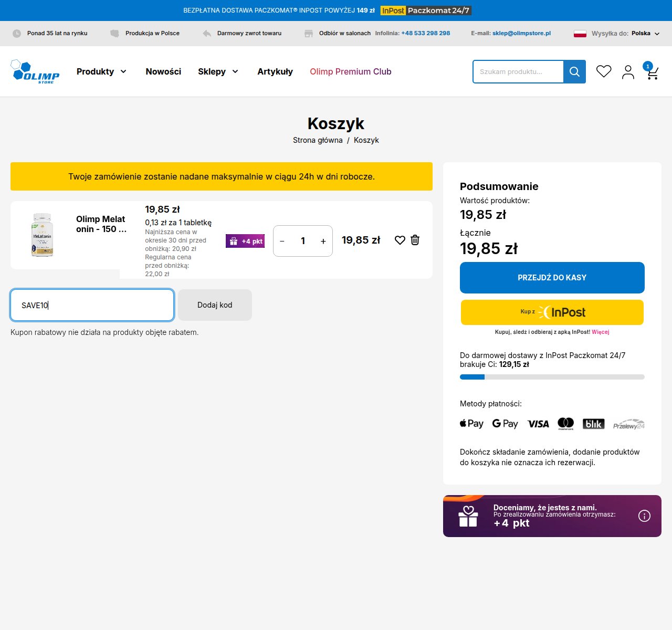Viewport: 672px width, 630px height.
Task: Click the Poland map production icon
Action: pyautogui.click(x=114, y=33)
